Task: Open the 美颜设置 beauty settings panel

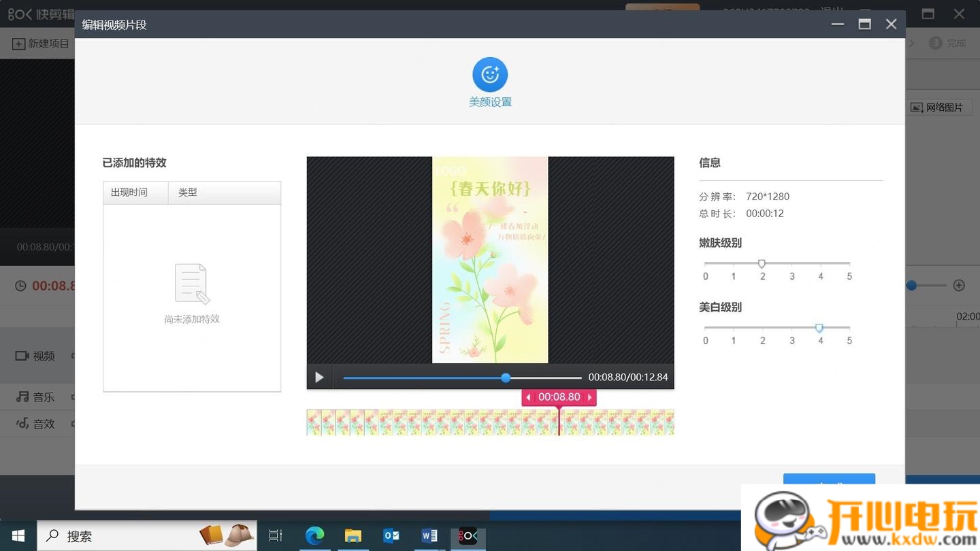Action: click(489, 82)
